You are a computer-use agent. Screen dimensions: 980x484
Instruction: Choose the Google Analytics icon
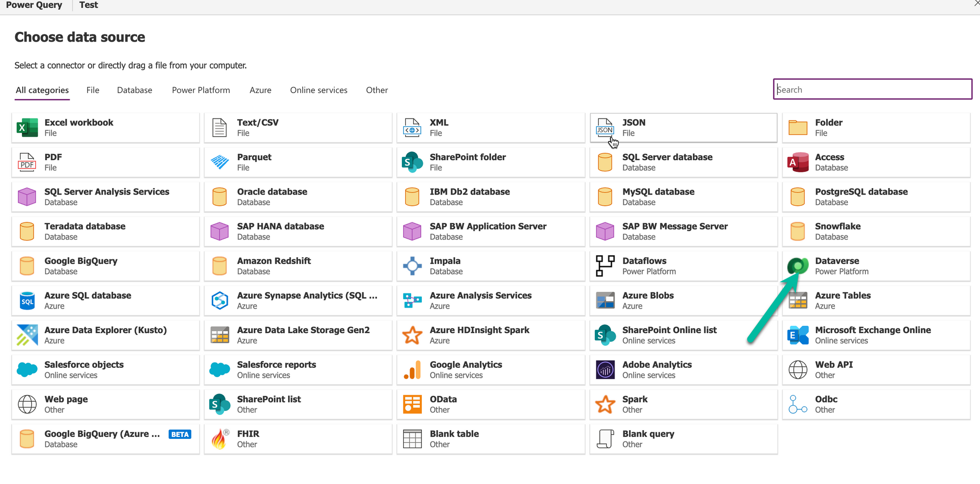click(x=412, y=370)
